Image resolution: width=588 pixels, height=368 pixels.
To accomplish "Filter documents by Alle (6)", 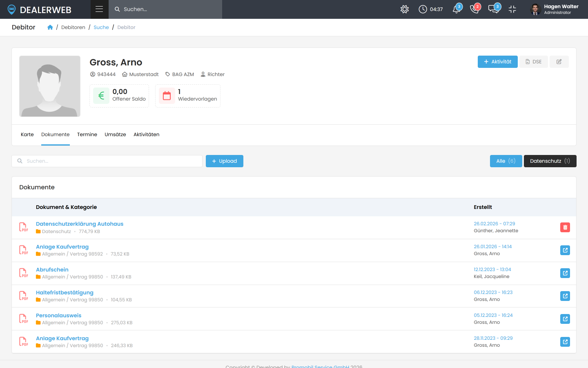I will pyautogui.click(x=506, y=161).
